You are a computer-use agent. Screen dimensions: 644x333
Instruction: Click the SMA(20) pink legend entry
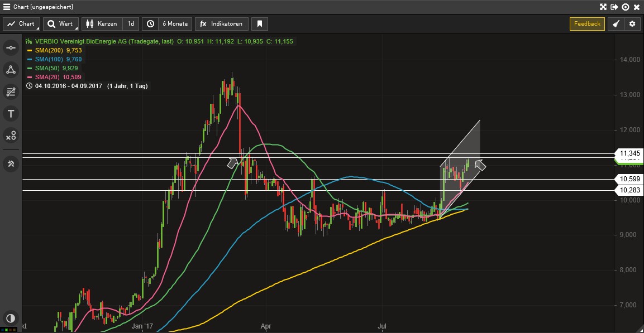click(x=54, y=77)
